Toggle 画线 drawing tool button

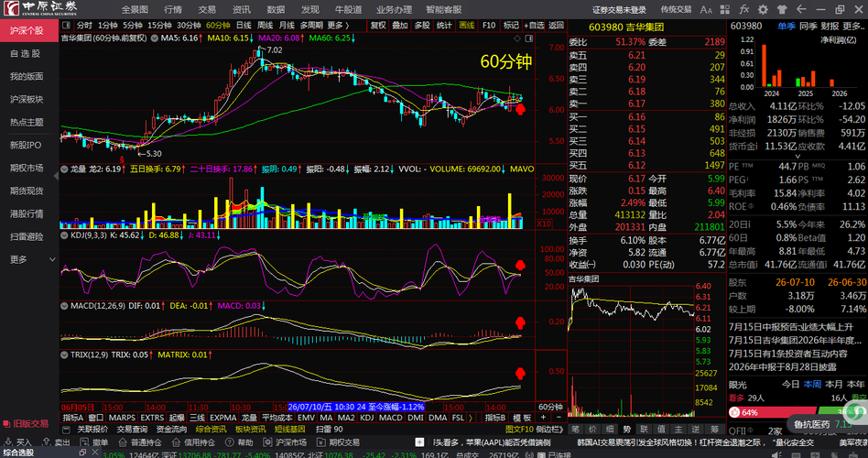[467, 25]
